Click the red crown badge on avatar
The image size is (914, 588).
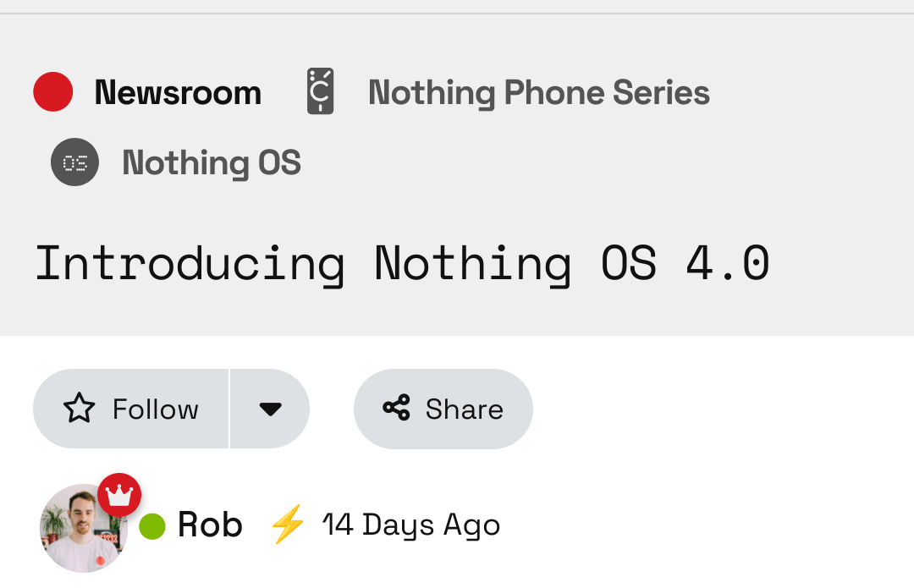[x=119, y=495]
